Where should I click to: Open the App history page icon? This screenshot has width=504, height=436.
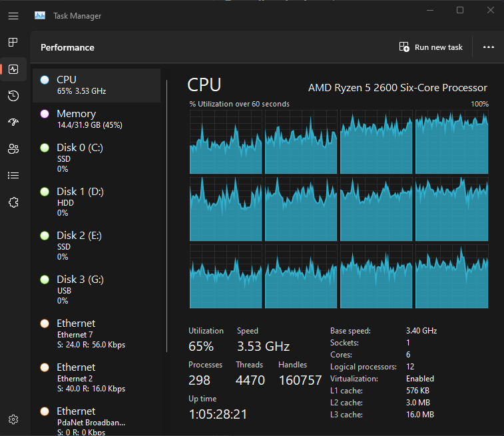tap(13, 96)
